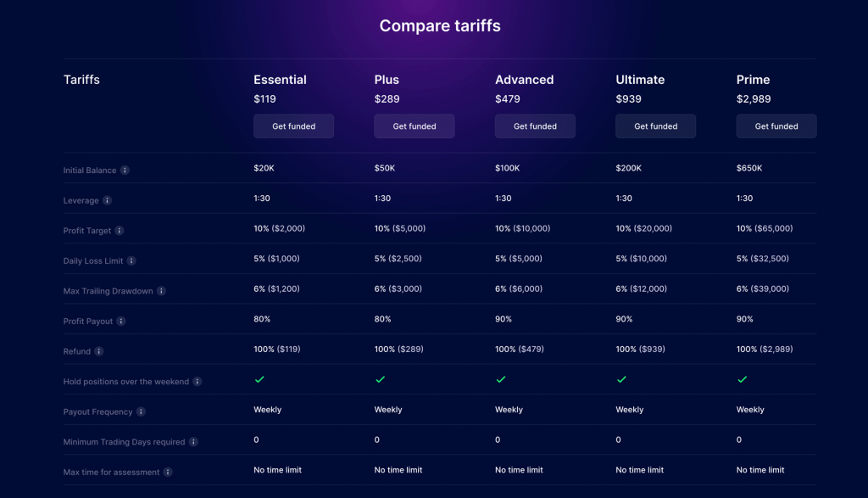Click Minimum Trading Days info icon

coord(193,442)
